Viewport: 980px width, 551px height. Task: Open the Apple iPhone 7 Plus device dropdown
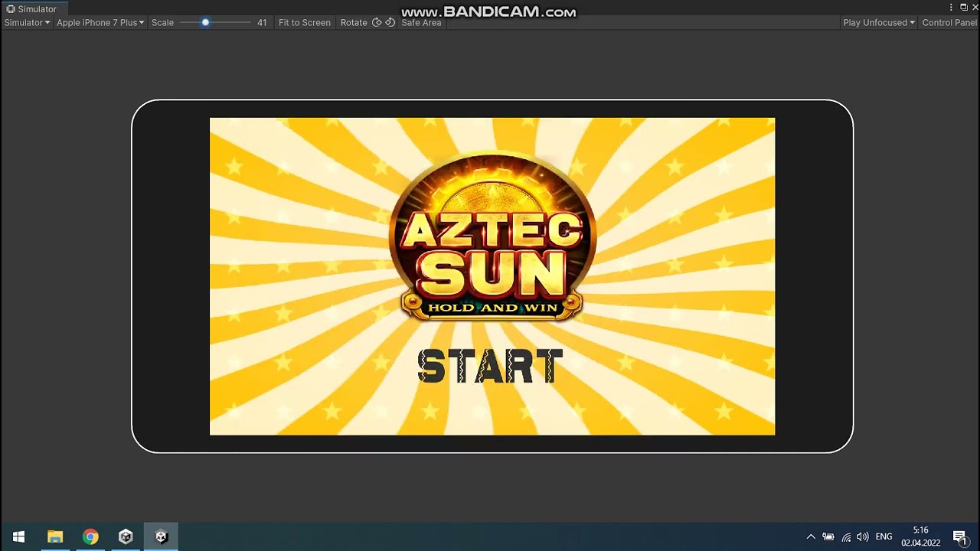tap(100, 23)
